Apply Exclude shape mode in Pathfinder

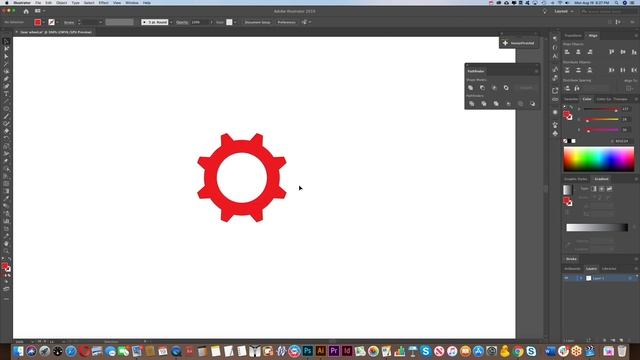click(506, 88)
